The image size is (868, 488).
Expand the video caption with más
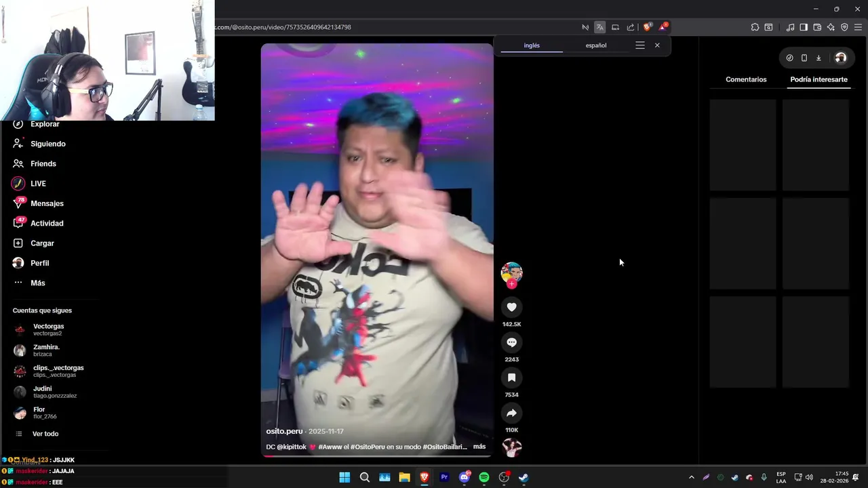pyautogui.click(x=479, y=447)
